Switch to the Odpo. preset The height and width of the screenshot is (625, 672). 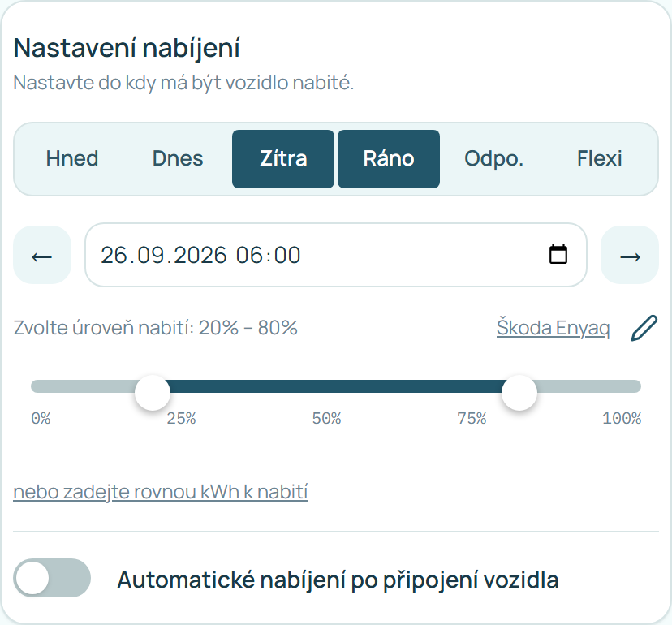pyautogui.click(x=493, y=159)
